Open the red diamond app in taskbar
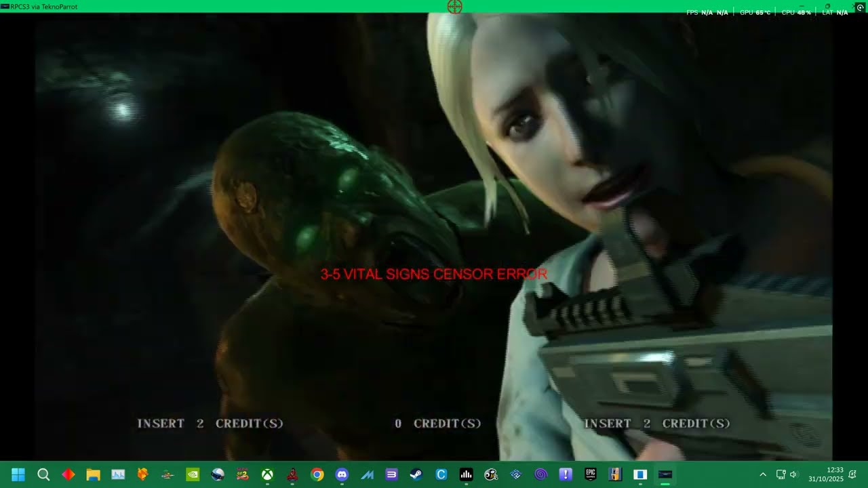 tap(68, 474)
